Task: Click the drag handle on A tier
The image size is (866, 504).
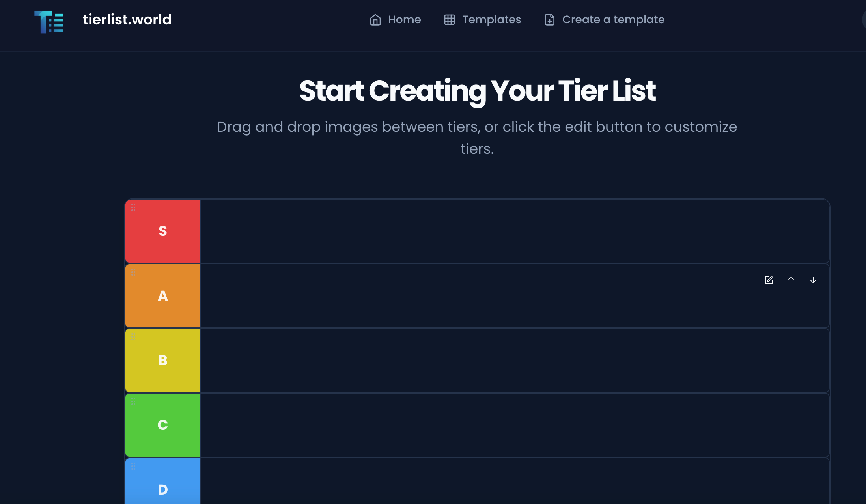Action: click(x=133, y=272)
